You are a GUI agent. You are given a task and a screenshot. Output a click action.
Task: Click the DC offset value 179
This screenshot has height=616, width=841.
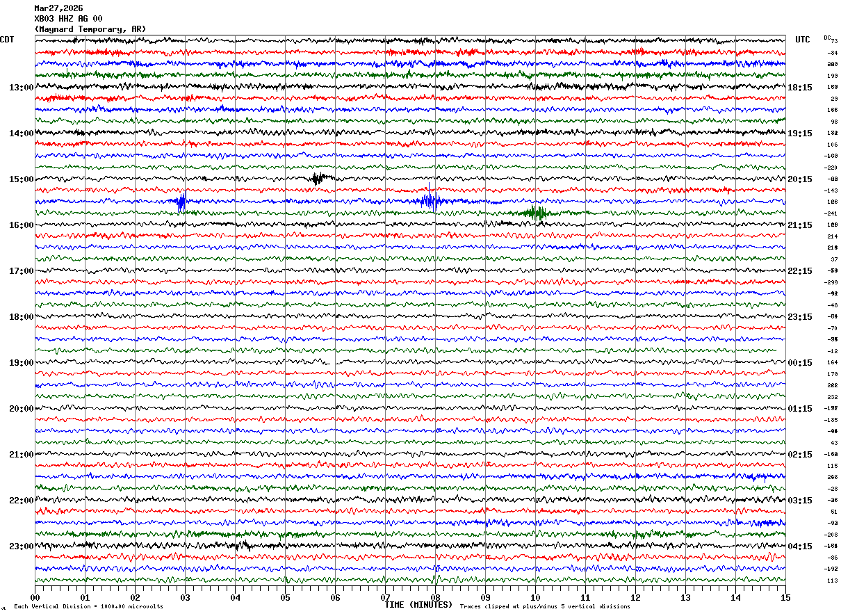tap(832, 374)
